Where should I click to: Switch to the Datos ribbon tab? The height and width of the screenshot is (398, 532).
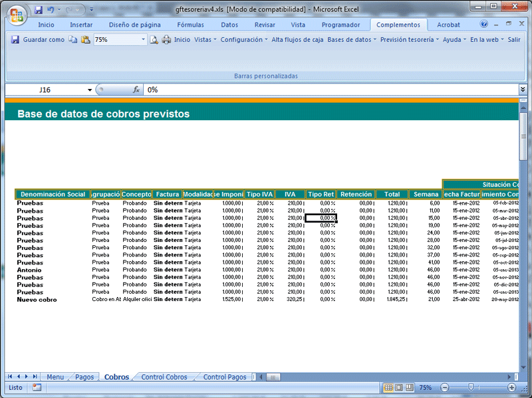[229, 25]
